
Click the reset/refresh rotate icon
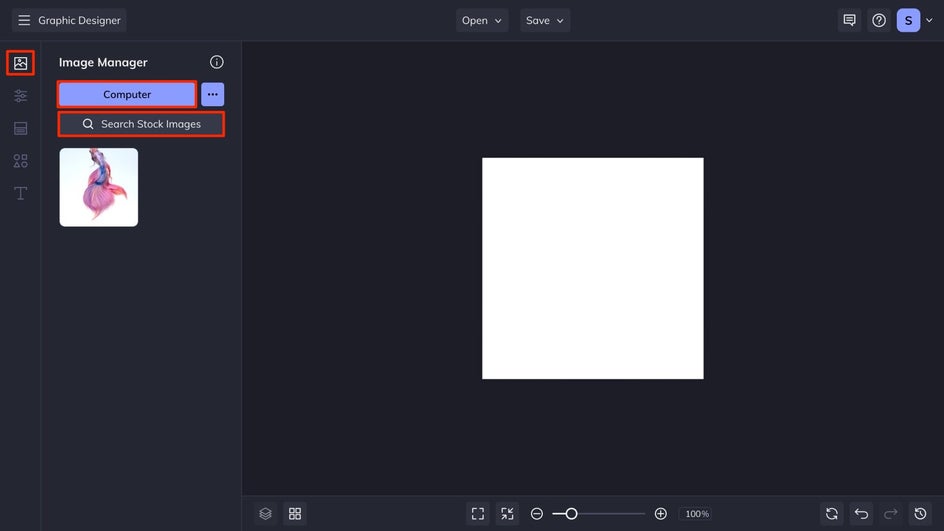832,514
